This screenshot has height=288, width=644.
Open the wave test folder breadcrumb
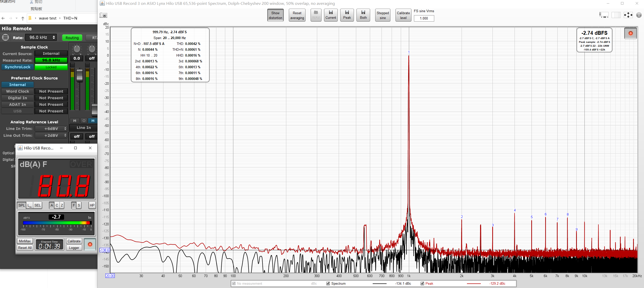tap(48, 18)
